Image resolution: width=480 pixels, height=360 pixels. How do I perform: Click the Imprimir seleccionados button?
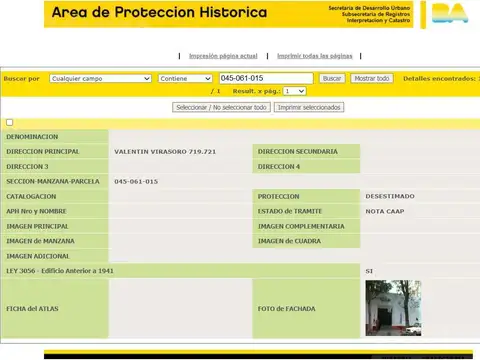[x=309, y=107]
